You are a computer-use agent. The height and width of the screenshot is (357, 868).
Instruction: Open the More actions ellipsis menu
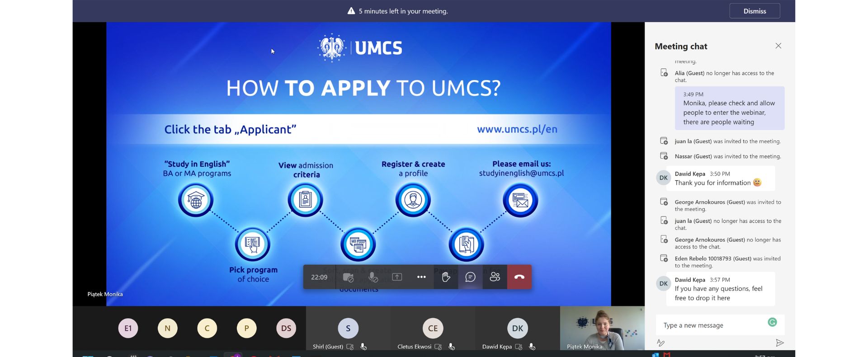(421, 277)
